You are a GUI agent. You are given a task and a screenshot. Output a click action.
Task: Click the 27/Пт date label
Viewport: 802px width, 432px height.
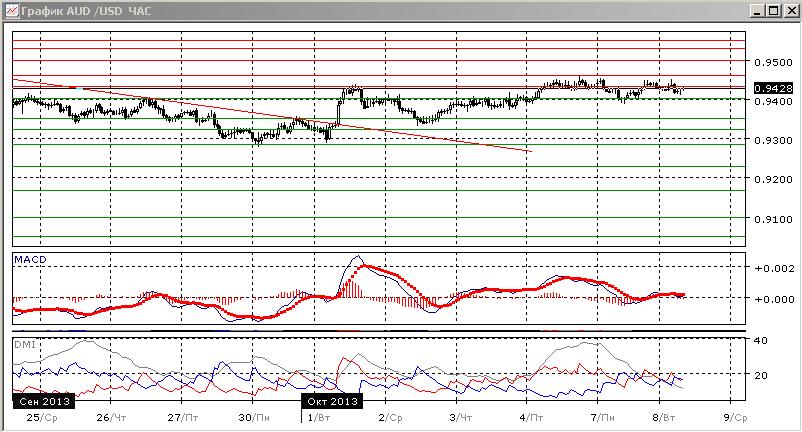(x=183, y=418)
